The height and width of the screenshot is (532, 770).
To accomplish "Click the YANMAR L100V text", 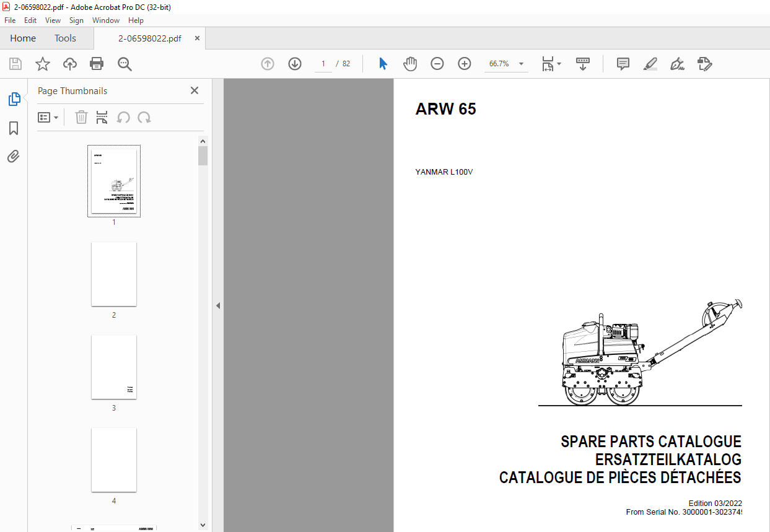I will tap(444, 172).
